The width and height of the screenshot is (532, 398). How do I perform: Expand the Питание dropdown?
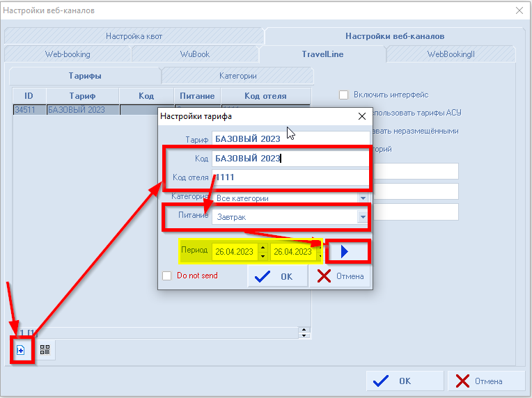point(362,217)
